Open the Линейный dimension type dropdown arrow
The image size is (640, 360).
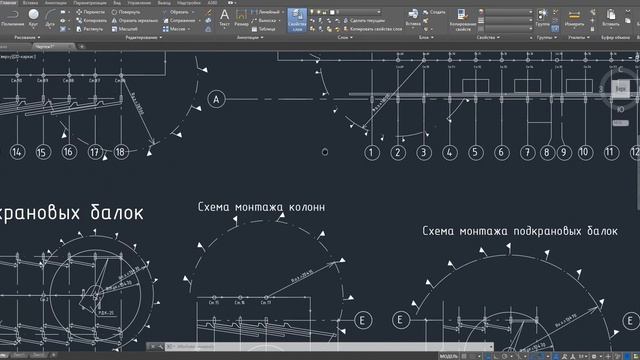point(283,12)
